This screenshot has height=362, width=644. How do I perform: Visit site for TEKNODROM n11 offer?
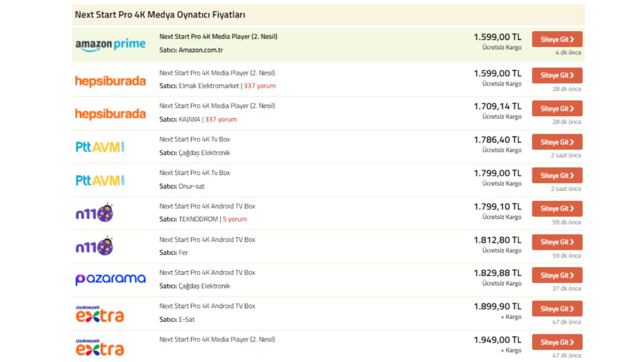[x=557, y=208]
